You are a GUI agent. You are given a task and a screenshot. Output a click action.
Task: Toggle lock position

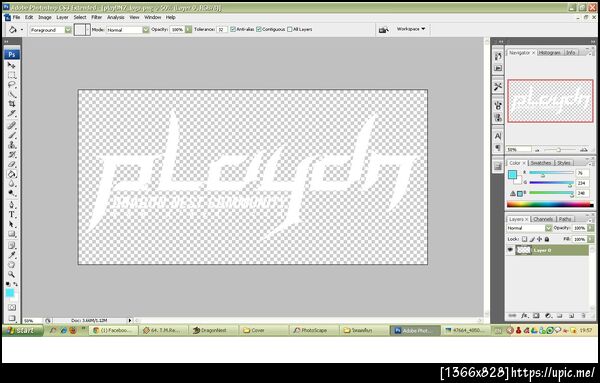click(540, 239)
